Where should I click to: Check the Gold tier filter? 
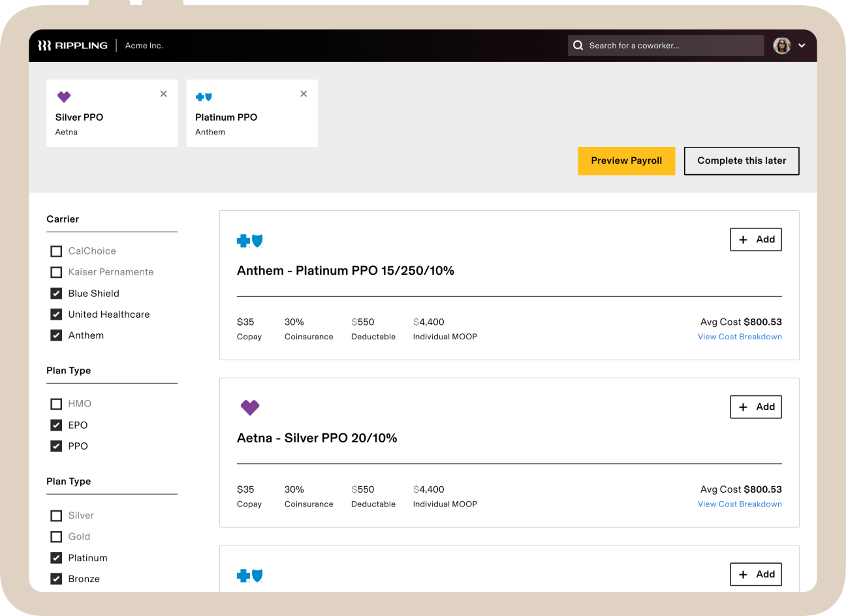(56, 536)
